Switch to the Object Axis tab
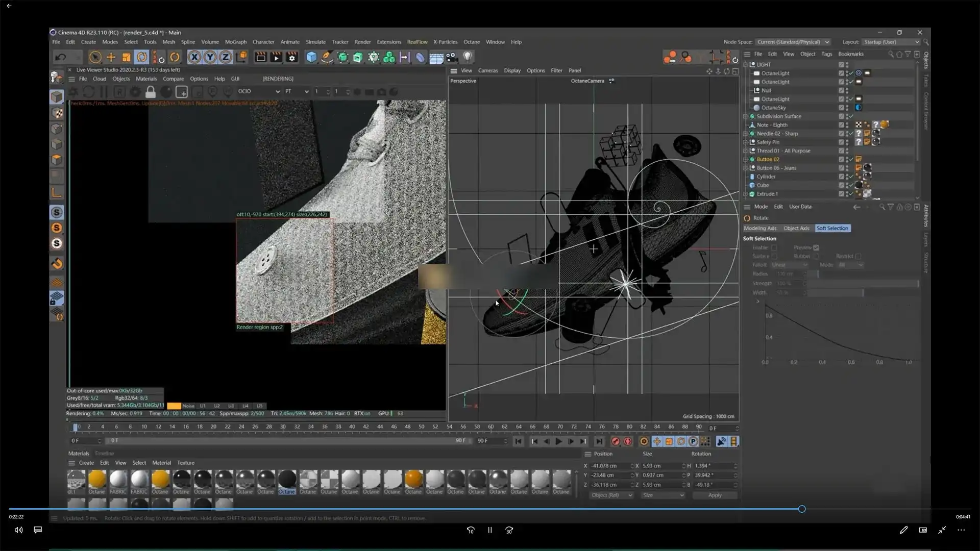Image resolution: width=980 pixels, height=551 pixels. tap(796, 228)
